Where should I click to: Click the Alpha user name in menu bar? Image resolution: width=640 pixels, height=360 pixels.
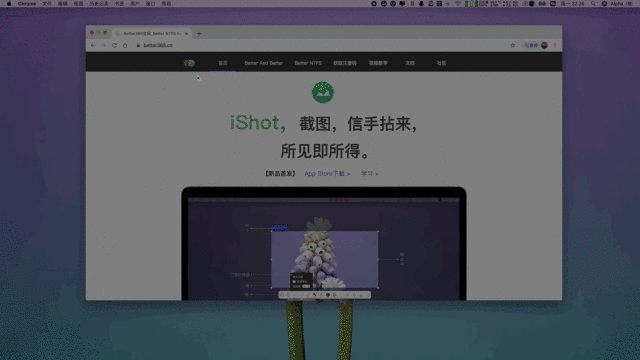(617, 4)
